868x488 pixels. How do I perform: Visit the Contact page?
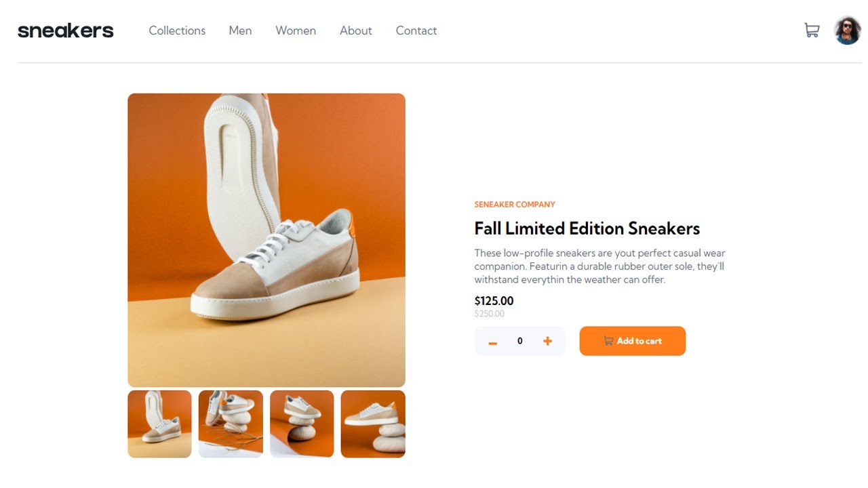pos(416,30)
